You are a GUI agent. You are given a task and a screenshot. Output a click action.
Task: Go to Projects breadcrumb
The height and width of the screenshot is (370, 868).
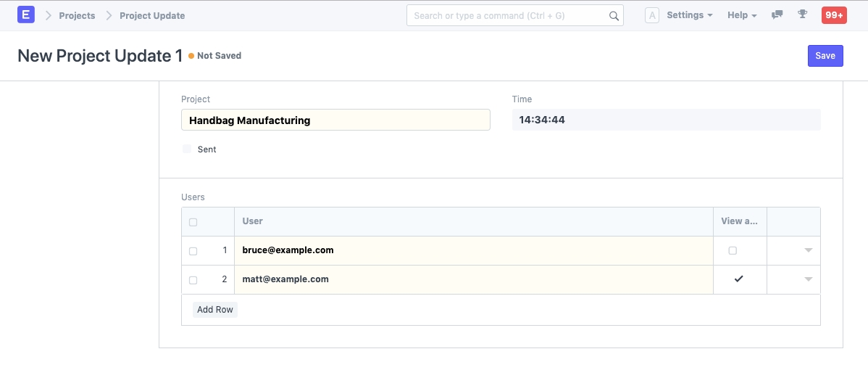coord(77,15)
